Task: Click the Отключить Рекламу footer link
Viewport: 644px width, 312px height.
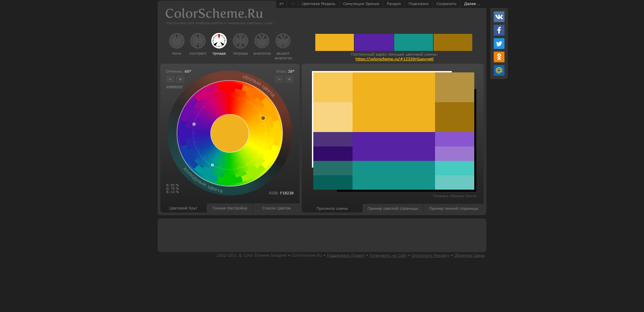Action: click(x=430, y=255)
